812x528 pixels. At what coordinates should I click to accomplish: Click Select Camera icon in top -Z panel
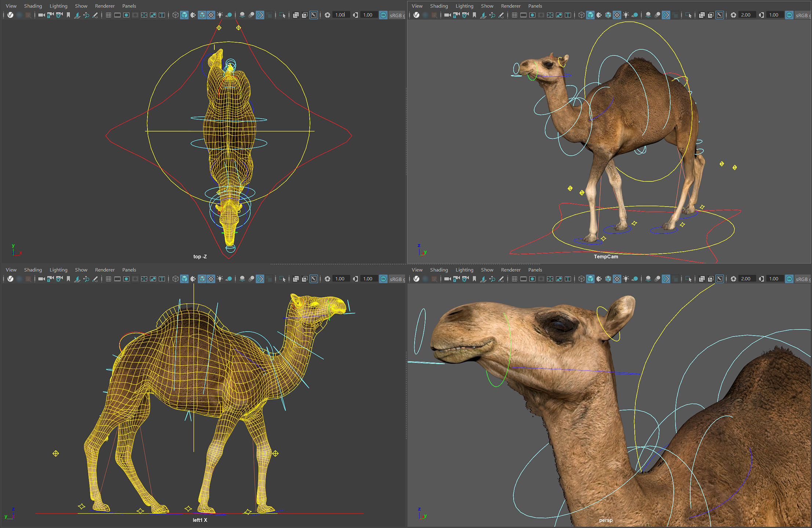[41, 15]
